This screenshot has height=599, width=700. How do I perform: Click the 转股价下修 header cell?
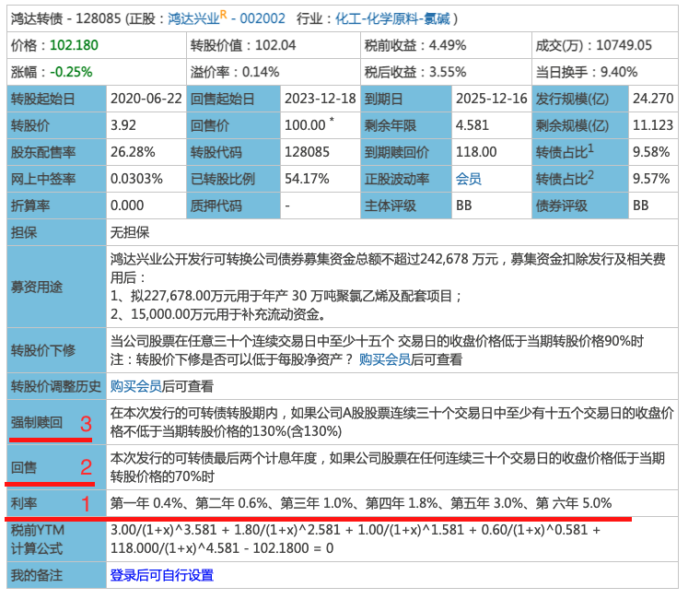click(57, 350)
